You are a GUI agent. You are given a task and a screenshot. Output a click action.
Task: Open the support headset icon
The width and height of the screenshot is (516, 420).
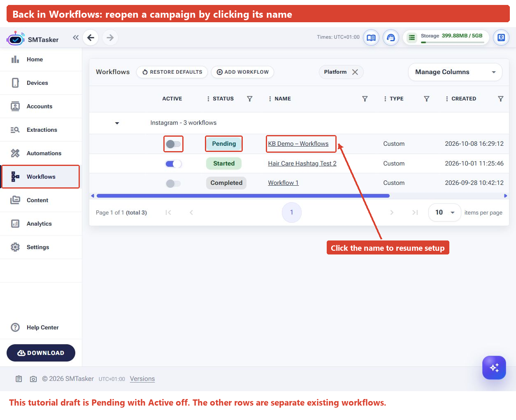click(x=391, y=37)
